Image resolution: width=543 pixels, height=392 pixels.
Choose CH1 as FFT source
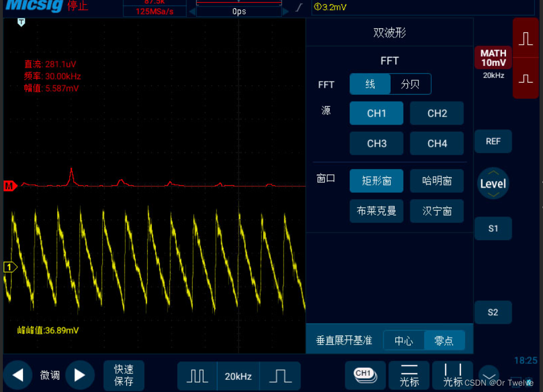click(376, 113)
